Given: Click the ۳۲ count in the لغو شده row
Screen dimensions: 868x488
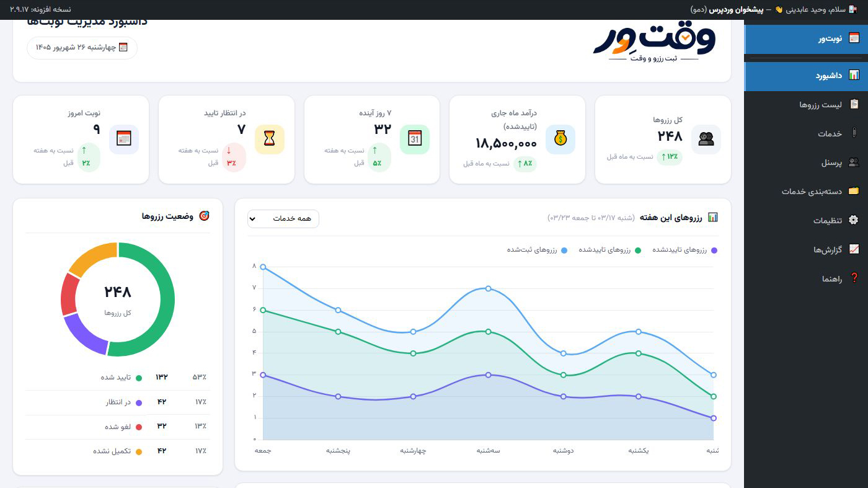Looking at the screenshot, I should tap(162, 427).
